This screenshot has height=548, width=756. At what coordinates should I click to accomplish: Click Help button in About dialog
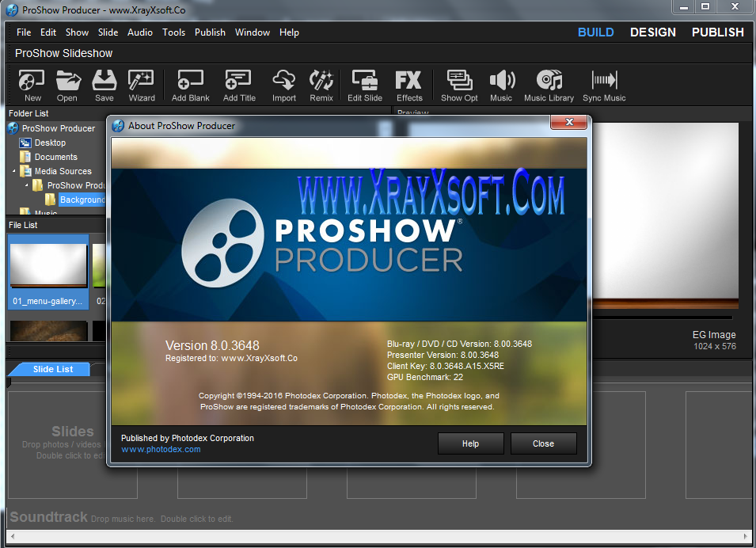[470, 443]
